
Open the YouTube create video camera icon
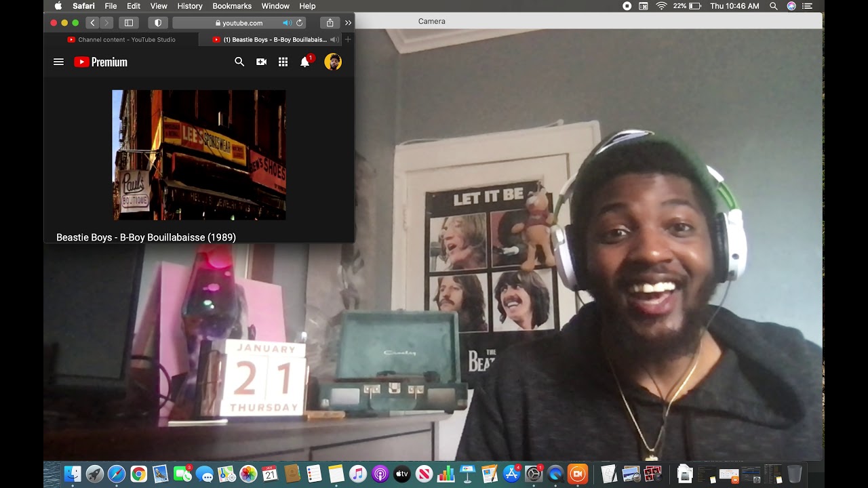261,62
